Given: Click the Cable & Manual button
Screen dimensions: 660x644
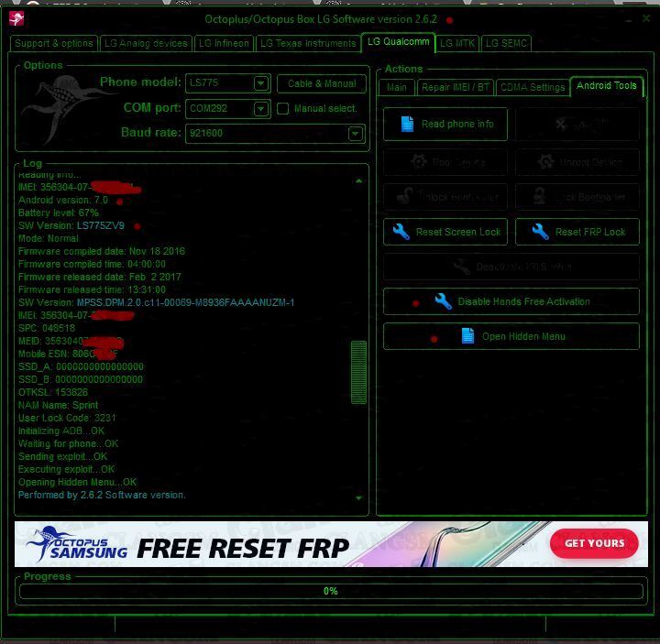Looking at the screenshot, I should (x=322, y=83).
